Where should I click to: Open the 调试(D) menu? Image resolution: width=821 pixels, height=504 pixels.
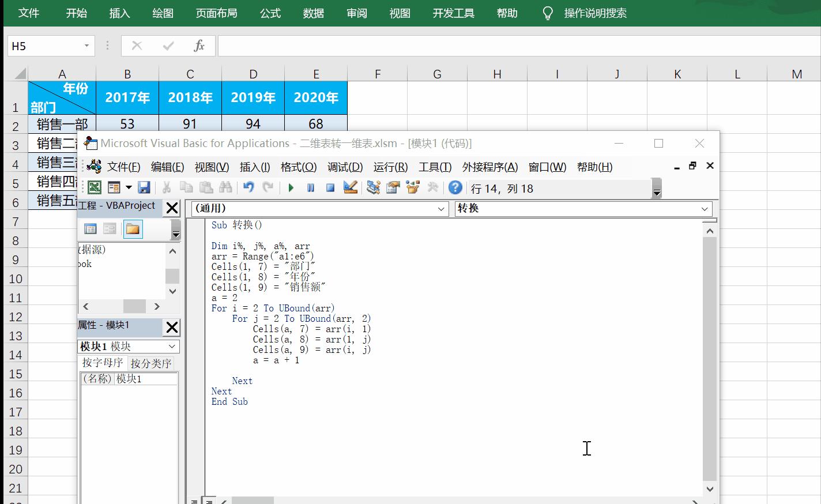[x=344, y=167]
